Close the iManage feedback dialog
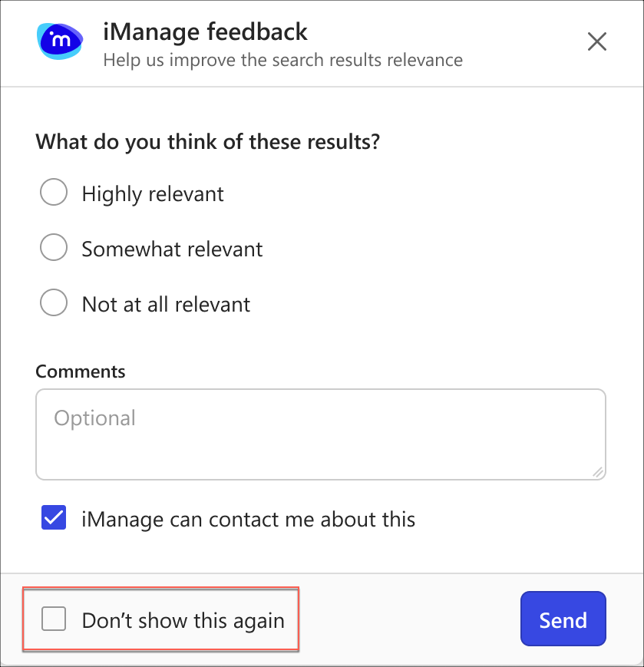This screenshot has height=667, width=644. click(597, 41)
